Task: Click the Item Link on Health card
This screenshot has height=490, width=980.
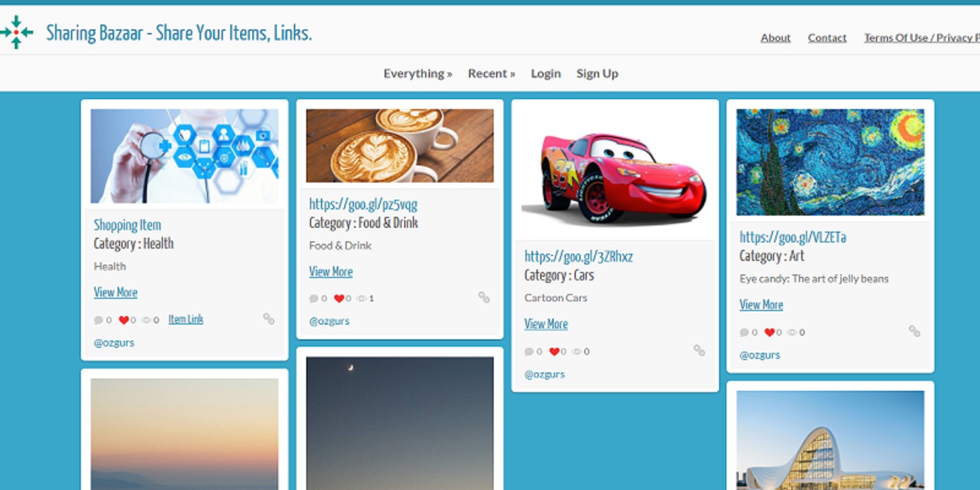Action: point(186,319)
